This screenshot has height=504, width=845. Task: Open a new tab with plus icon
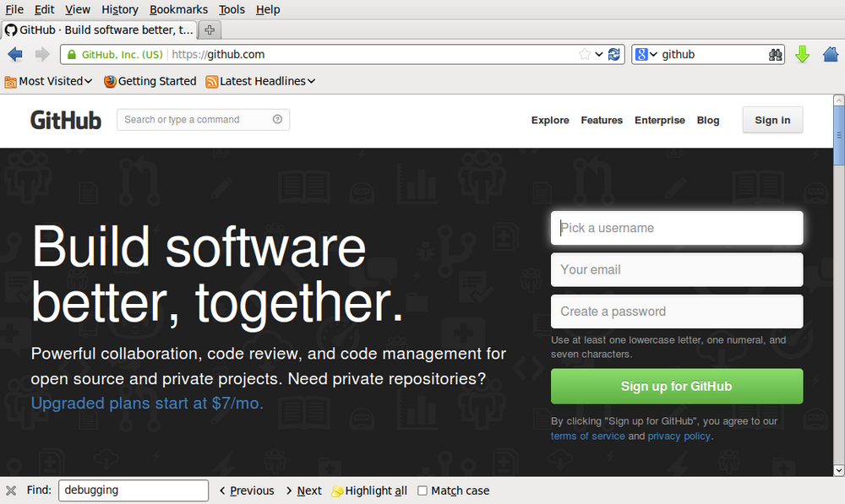click(x=210, y=30)
